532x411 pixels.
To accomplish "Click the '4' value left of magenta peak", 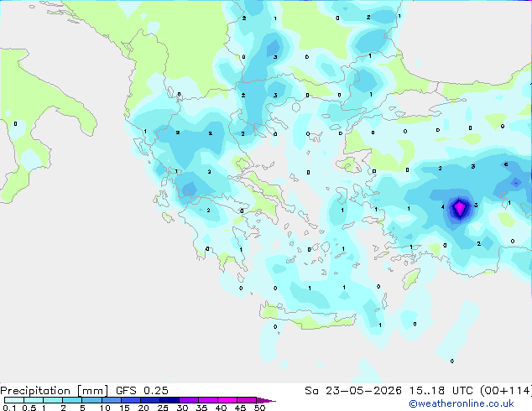I will [x=443, y=207].
